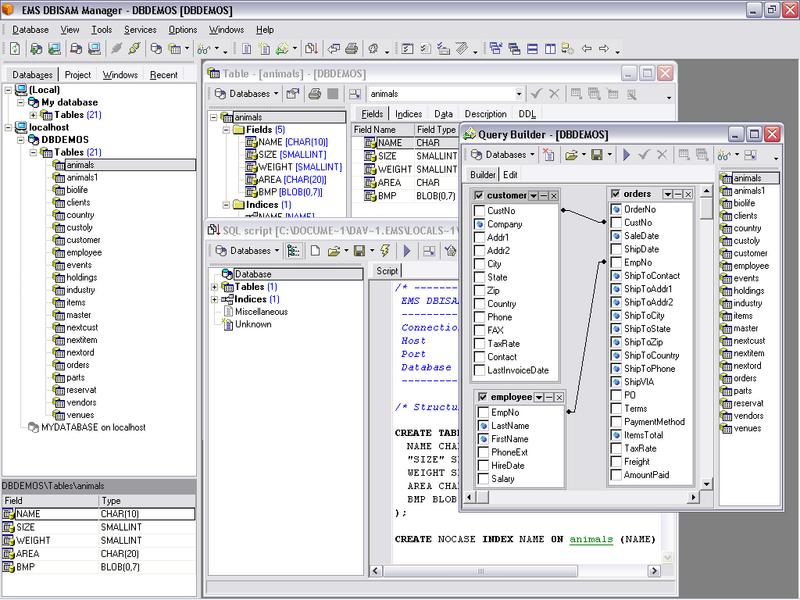Click the glasses view icon in Query Builder toolbar

click(723, 155)
